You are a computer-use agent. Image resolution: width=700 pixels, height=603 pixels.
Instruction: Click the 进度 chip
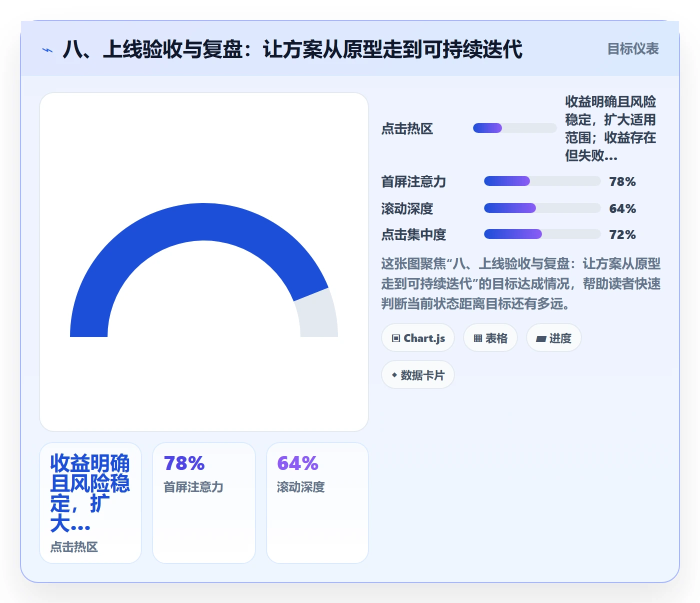(553, 338)
